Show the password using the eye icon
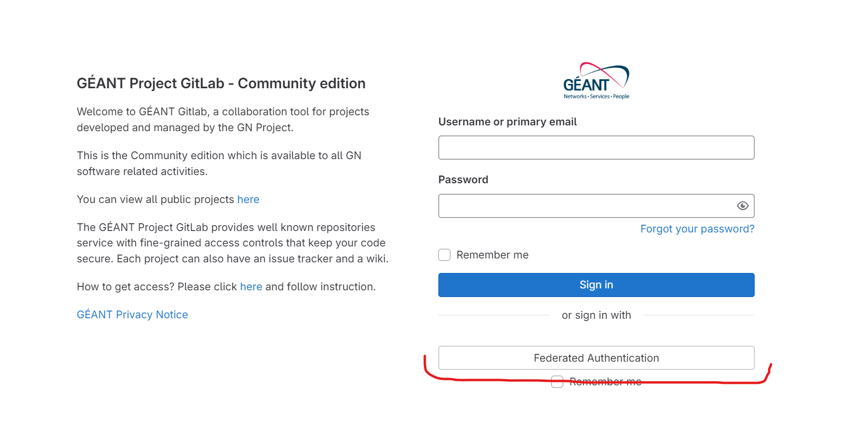This screenshot has width=868, height=434. (x=743, y=206)
